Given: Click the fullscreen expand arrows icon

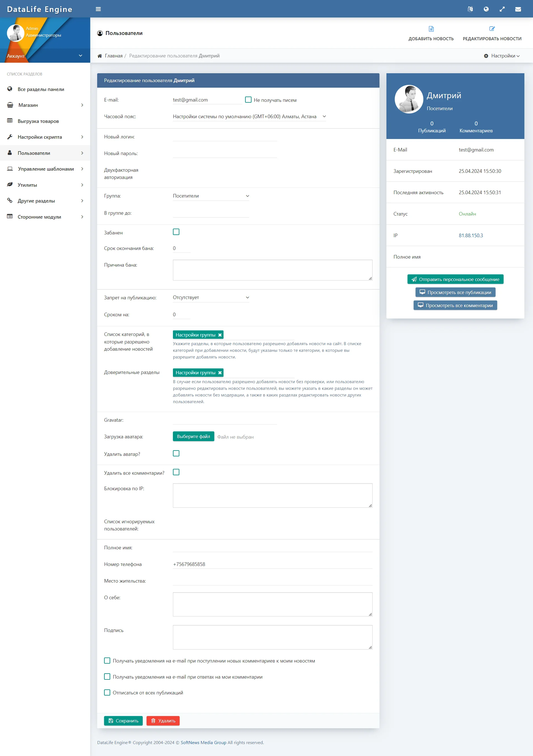Looking at the screenshot, I should (x=502, y=9).
